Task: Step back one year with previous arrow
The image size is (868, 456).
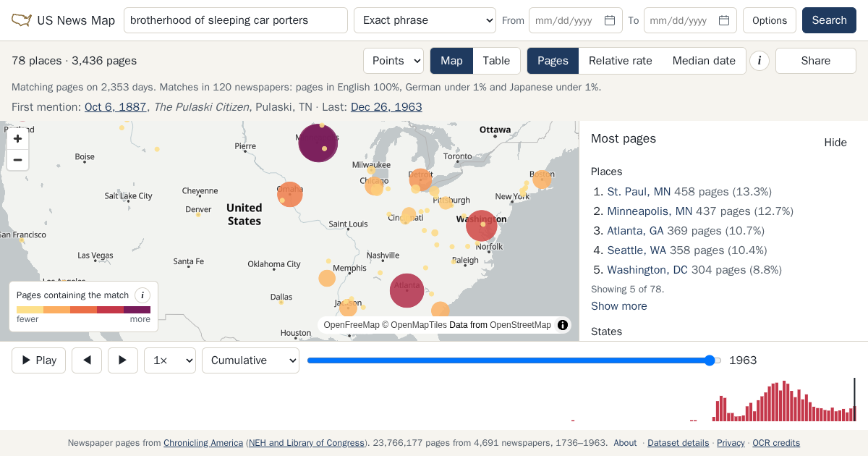Action: coord(87,360)
